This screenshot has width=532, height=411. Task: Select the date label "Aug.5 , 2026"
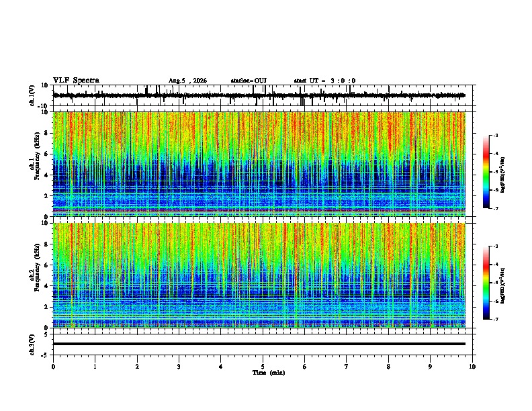tap(187, 81)
